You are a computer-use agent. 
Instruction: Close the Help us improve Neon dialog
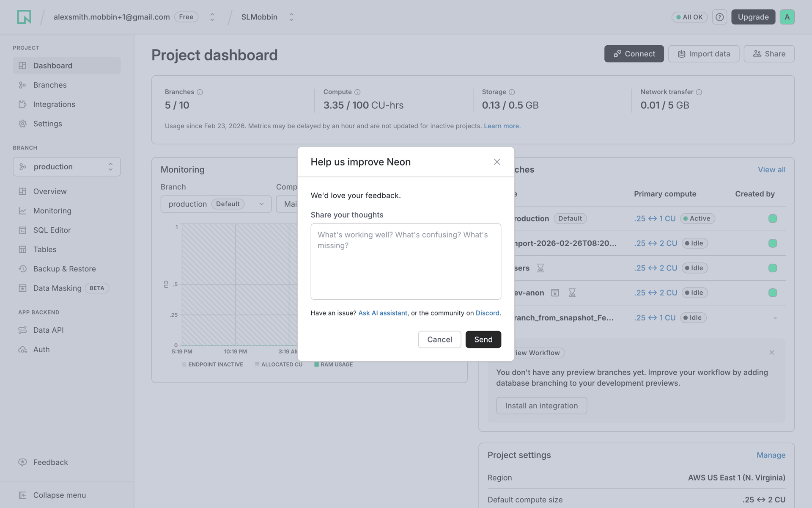click(x=497, y=162)
